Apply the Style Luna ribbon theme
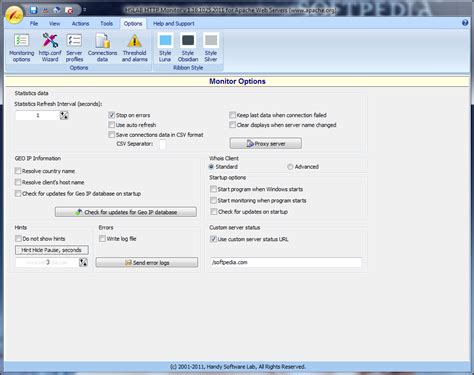Viewport: 474px width, 375px height. [165, 48]
